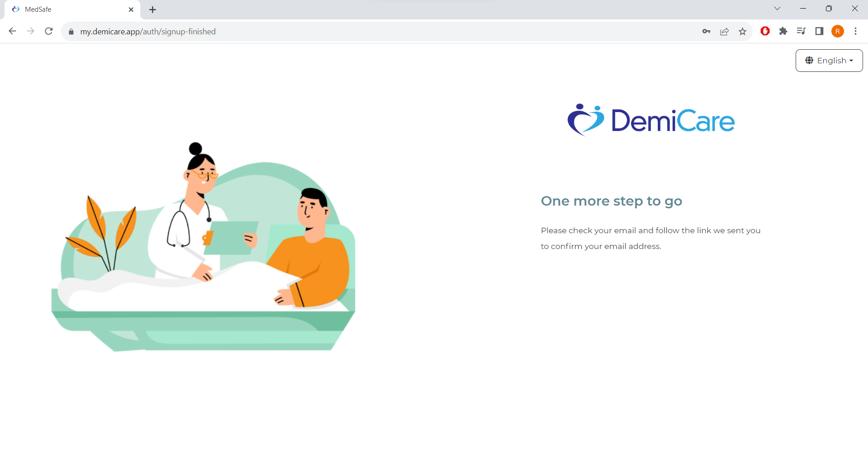Open a new tab
868x460 pixels.
[153, 9]
